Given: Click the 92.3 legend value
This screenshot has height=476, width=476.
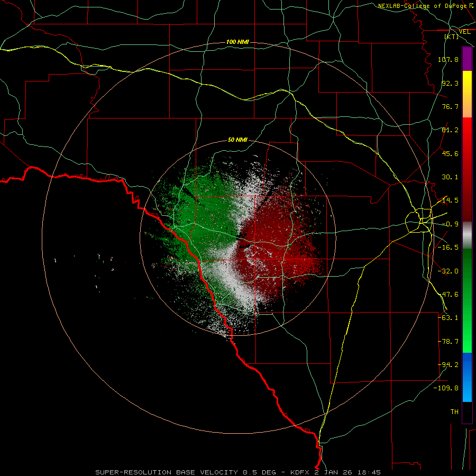Looking at the screenshot, I should click(450, 83).
